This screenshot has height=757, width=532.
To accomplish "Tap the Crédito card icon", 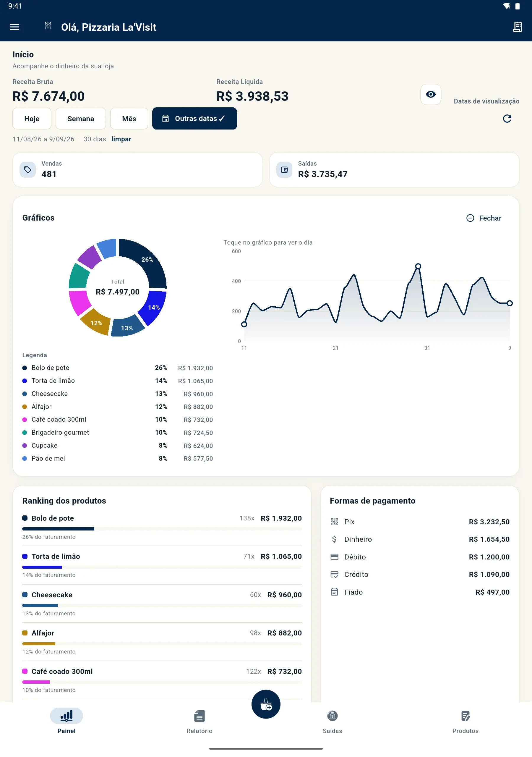I will tap(334, 574).
